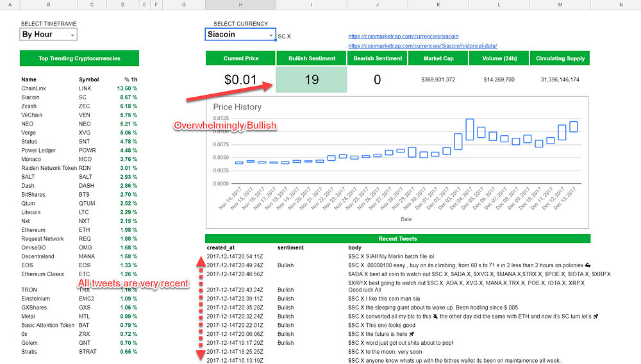Select the OMG symbol cell
Screen dimensions: 641x364
[85, 247]
